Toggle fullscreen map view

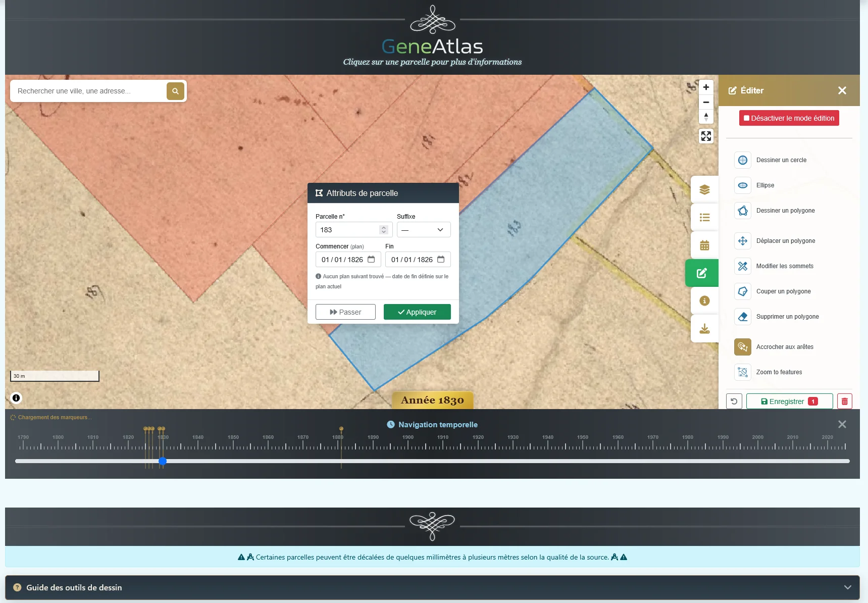click(706, 136)
